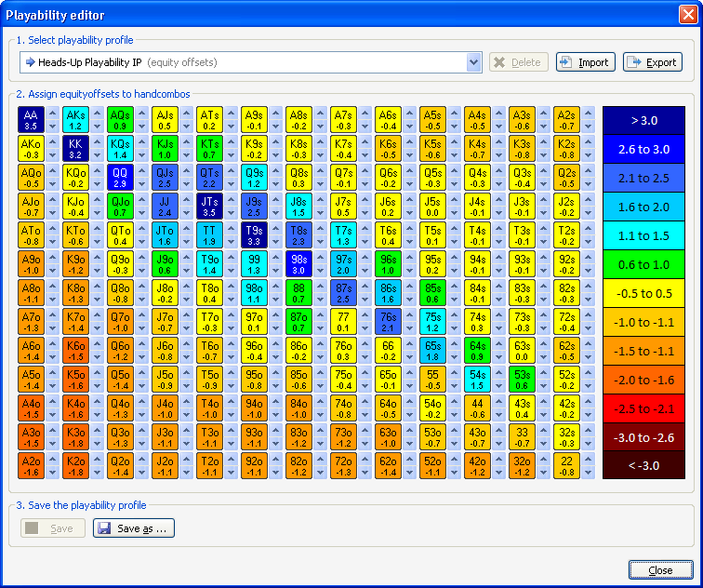Click the Delete profile button

(x=519, y=62)
